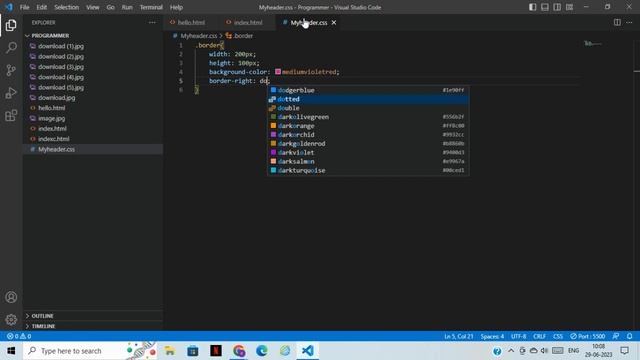Click the .border breadcrumb symbol

point(240,36)
